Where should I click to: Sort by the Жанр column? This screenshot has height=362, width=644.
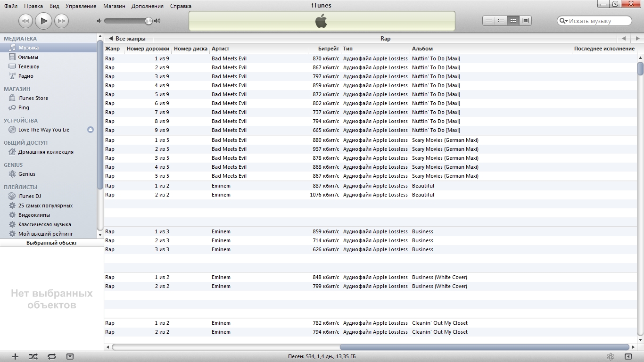(114, 49)
